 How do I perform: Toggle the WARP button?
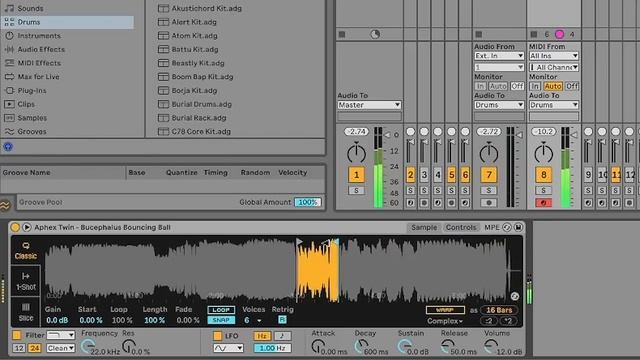[445, 310]
